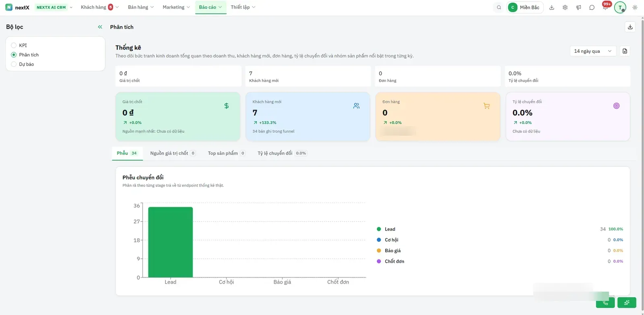Open the Miền Bắc region selector
Screen dimensions: 644x315
(x=525, y=7)
